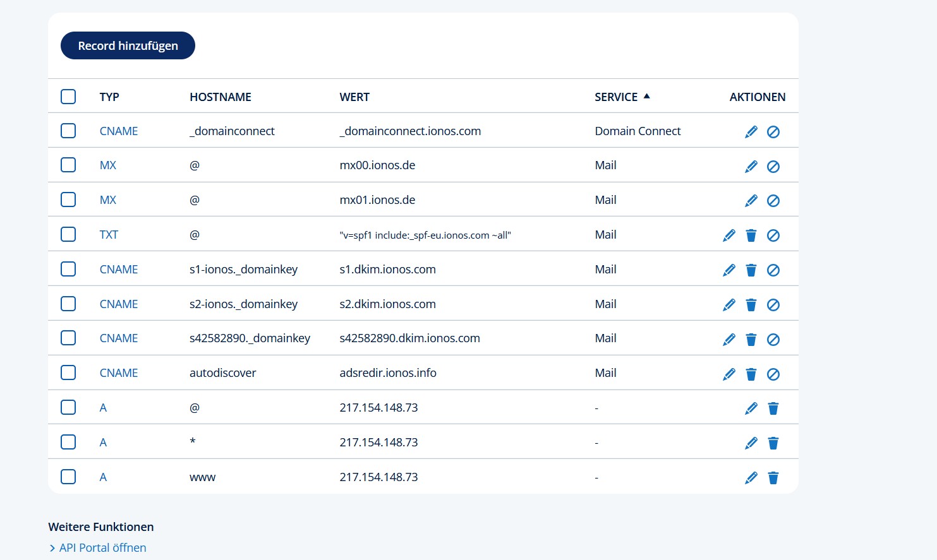Screen dimensions: 937x560
Task: Edit the _domainconnect CNAME record
Action: pos(751,131)
